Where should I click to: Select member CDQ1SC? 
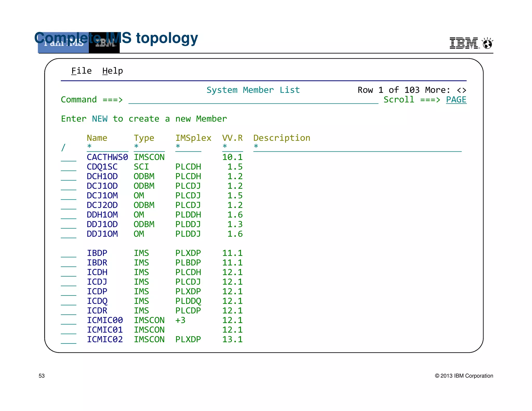(x=102, y=167)
